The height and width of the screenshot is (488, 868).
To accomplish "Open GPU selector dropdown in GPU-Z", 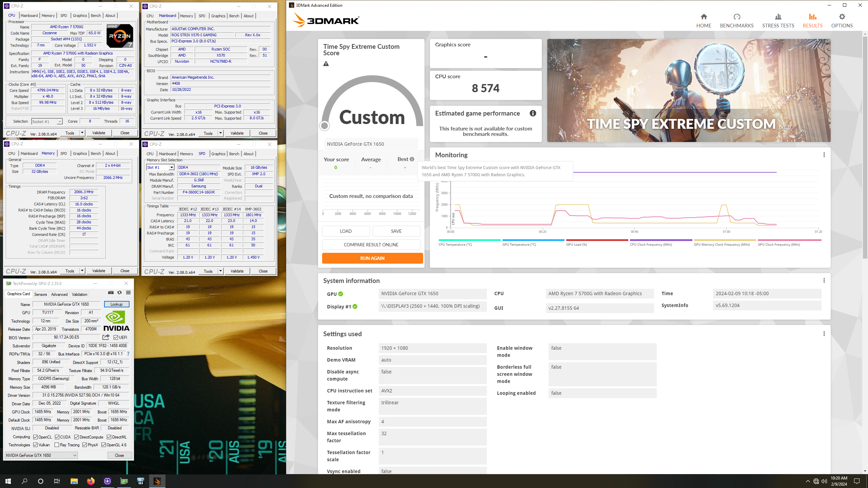I will [41, 455].
